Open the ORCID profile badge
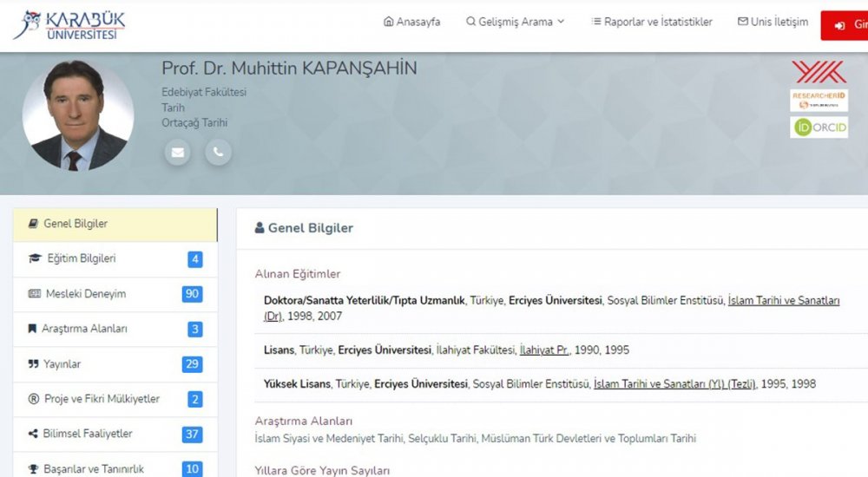 tap(819, 127)
